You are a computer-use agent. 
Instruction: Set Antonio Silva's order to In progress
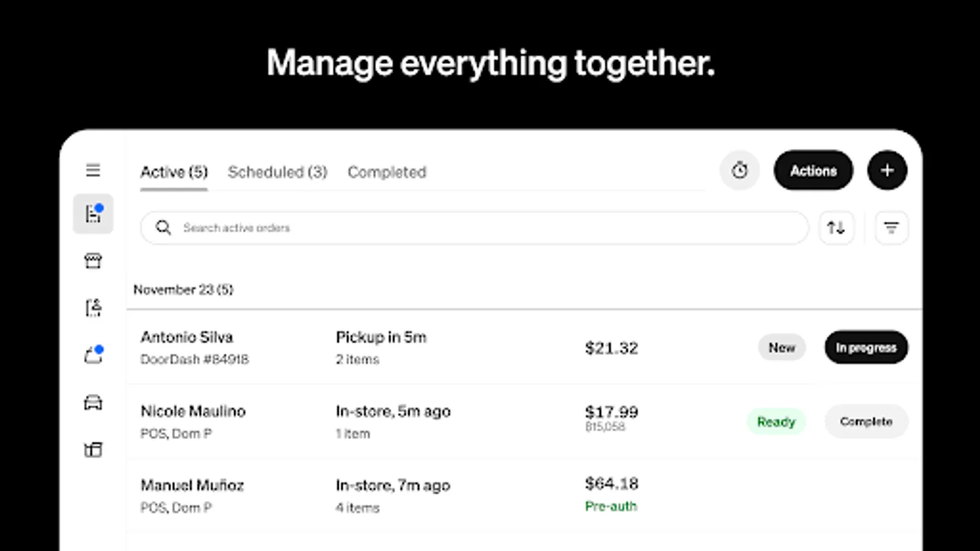click(866, 347)
